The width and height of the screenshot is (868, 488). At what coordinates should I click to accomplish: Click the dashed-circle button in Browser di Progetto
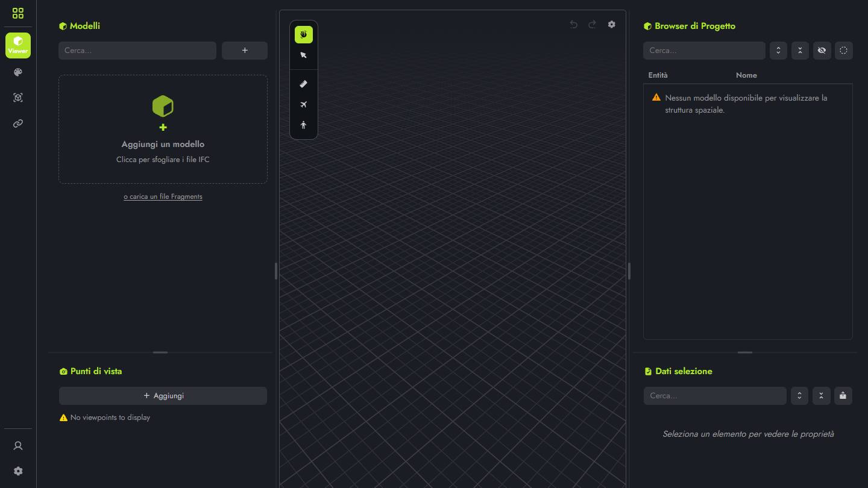[843, 51]
